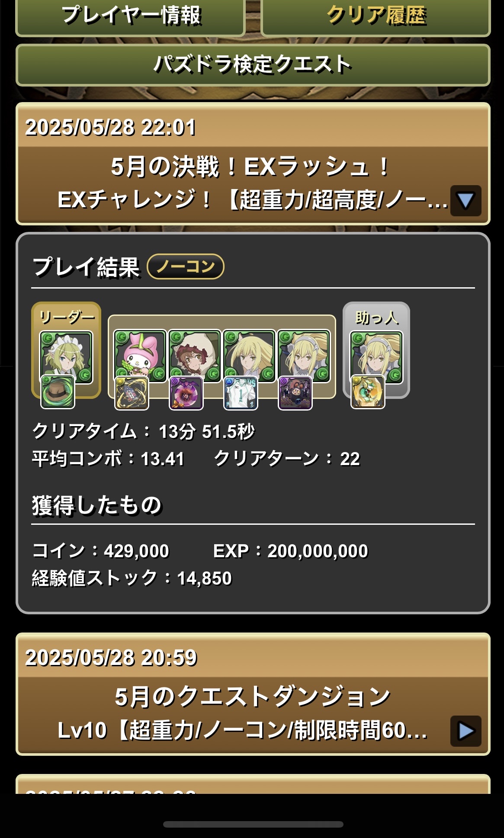The image size is (504, 838).
Task: Tap the leader monster icon with maid headdress
Action: pos(66,356)
